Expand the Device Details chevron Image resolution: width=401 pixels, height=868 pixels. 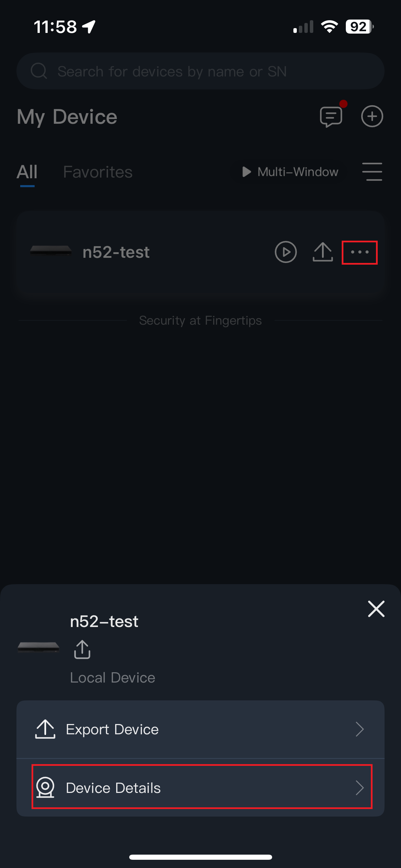click(x=359, y=787)
